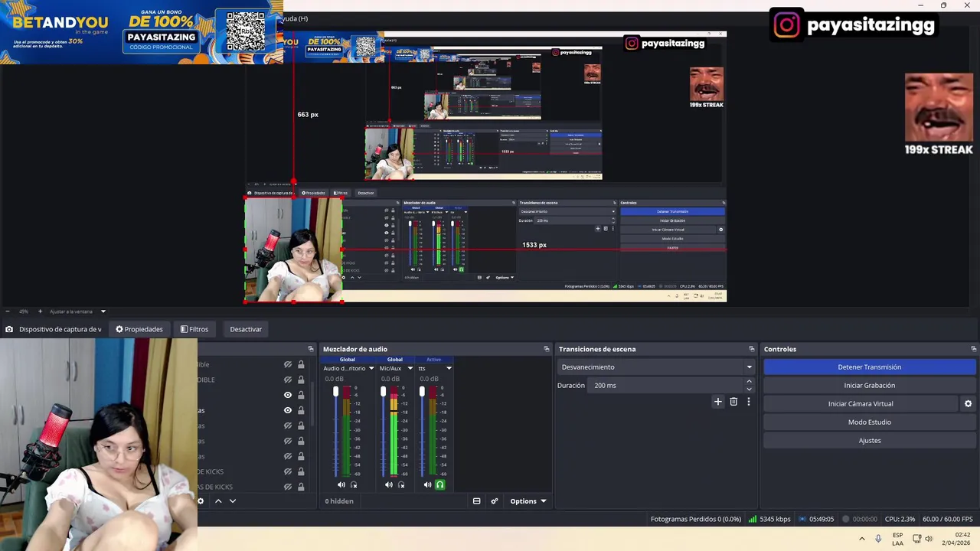Click 'Fotogramas Perdidos 0 (0.0%)' status text
Viewport: 980px width, 551px height.
(696, 520)
